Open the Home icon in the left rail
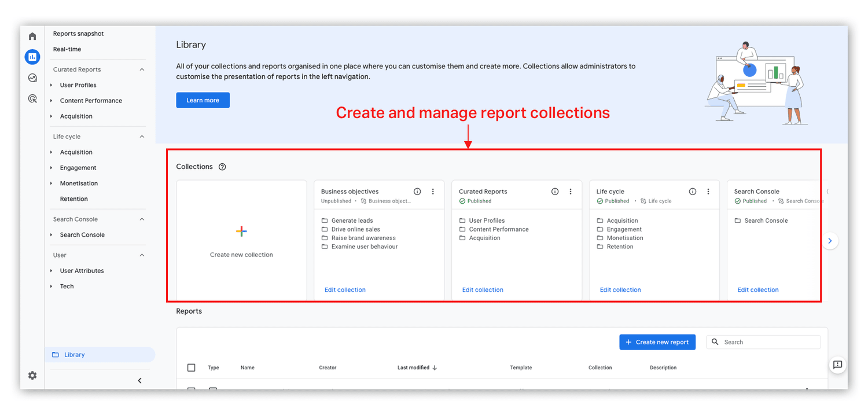The height and width of the screenshot is (415, 868). point(32,36)
